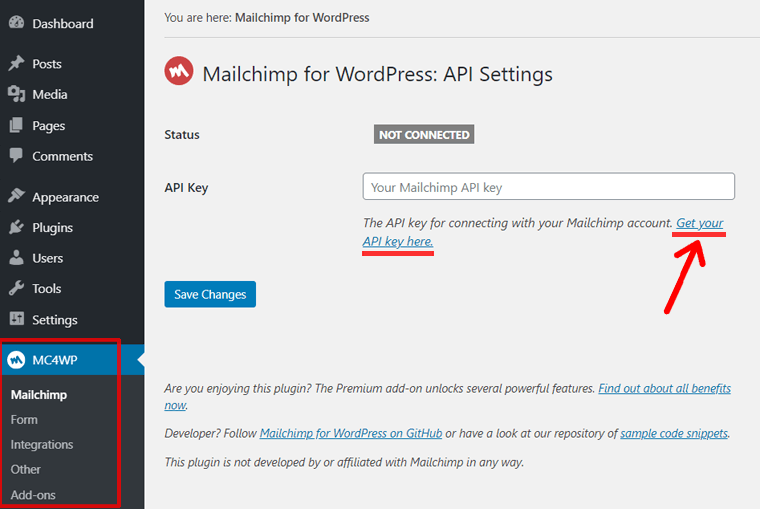Open the Appearance menu
Viewport: 760px width, 509px height.
coord(65,197)
